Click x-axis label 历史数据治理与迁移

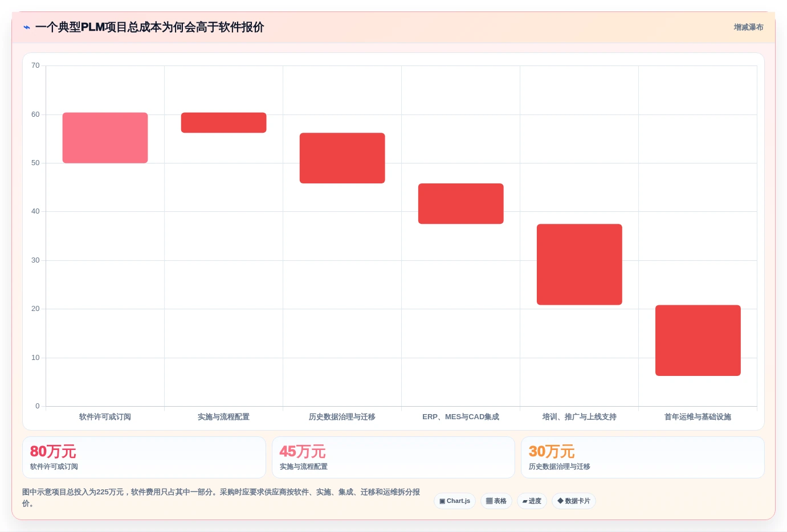click(x=342, y=417)
